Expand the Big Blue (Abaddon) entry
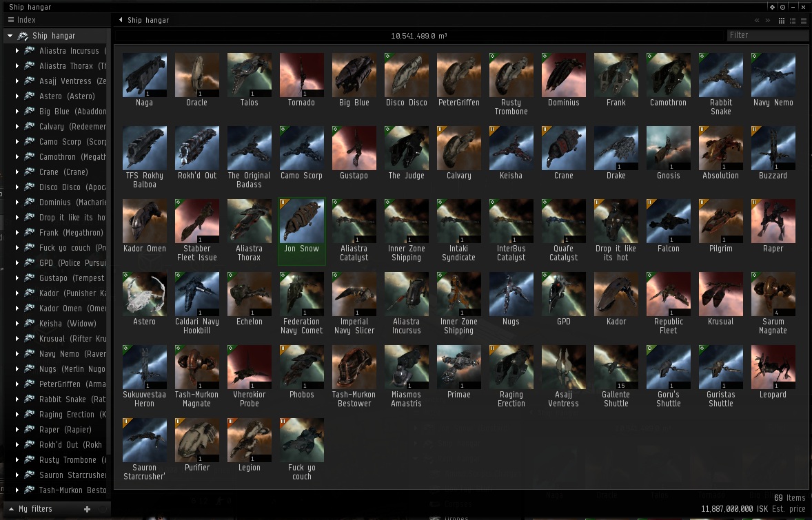The image size is (812, 520). click(x=17, y=112)
